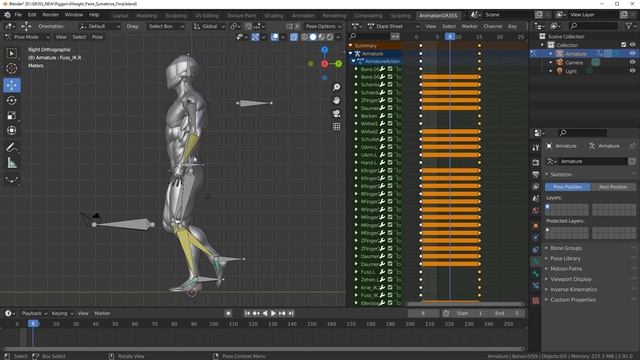Jump to start frame playback button
Viewport: 640px width, 360px height.
247,313
